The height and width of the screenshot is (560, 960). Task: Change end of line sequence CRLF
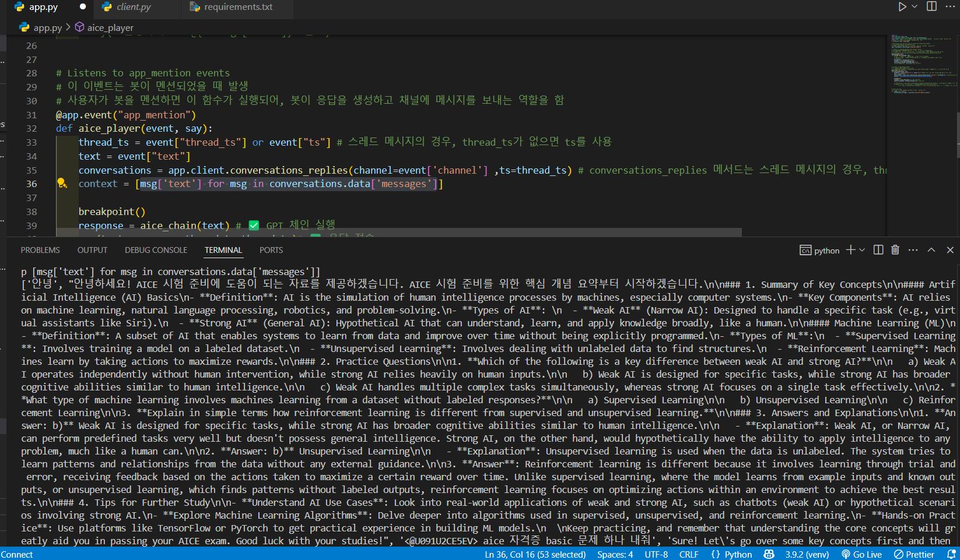(x=689, y=554)
